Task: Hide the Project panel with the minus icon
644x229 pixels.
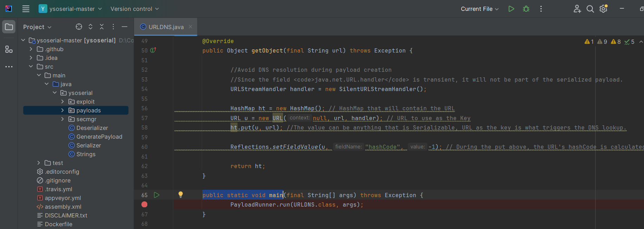Action: point(124,27)
